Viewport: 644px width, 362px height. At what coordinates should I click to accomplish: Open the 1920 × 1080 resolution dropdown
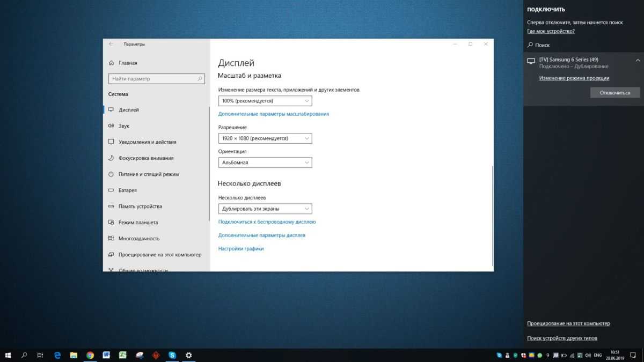coord(265,138)
